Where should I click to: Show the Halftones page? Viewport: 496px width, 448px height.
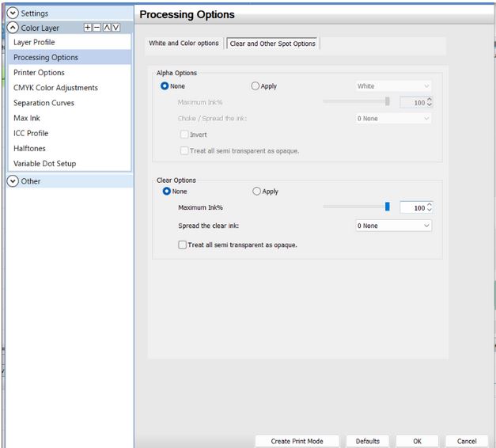pyautogui.click(x=70, y=149)
